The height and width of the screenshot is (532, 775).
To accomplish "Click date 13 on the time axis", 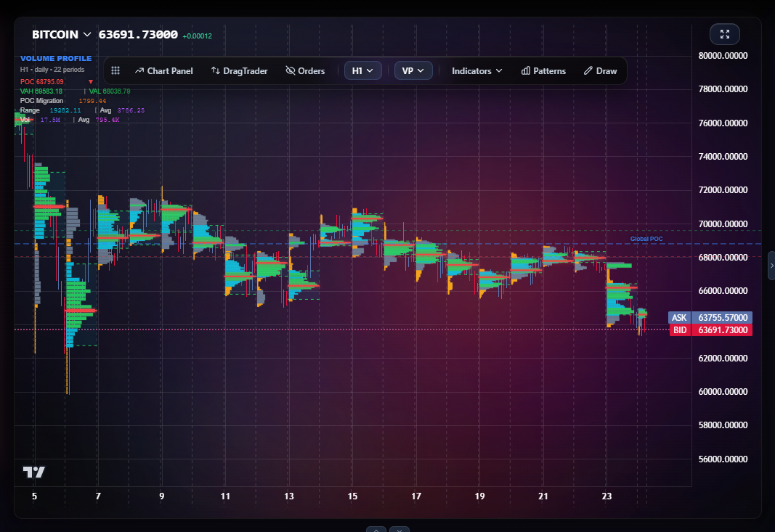I will point(289,496).
